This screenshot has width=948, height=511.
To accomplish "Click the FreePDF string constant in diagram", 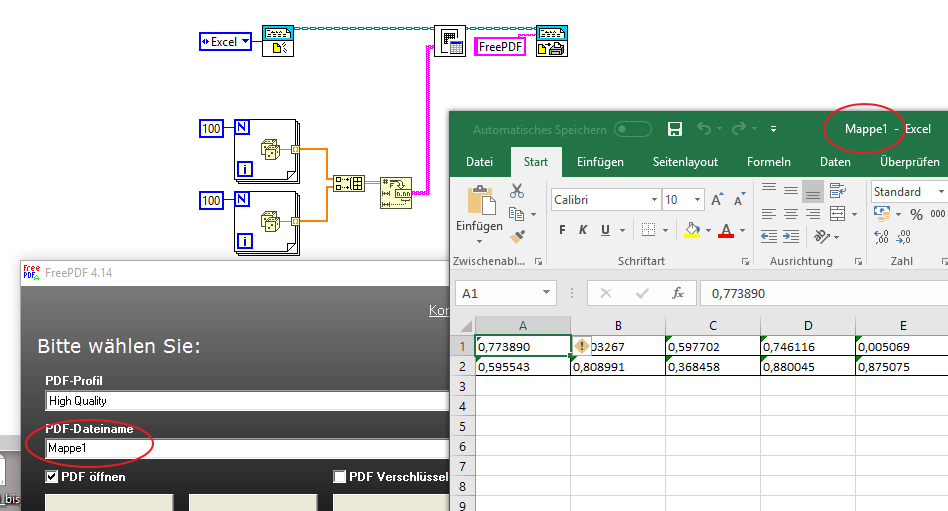I will [x=499, y=47].
